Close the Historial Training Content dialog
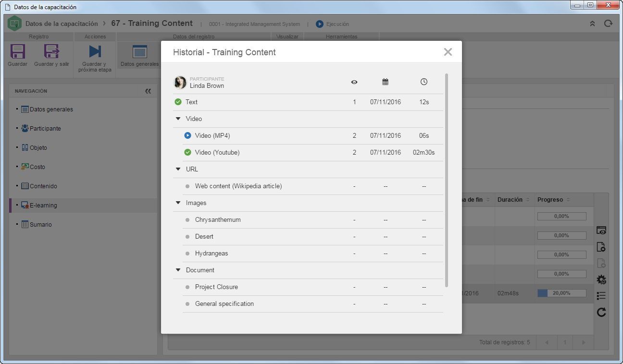The width and height of the screenshot is (623, 364). click(448, 52)
